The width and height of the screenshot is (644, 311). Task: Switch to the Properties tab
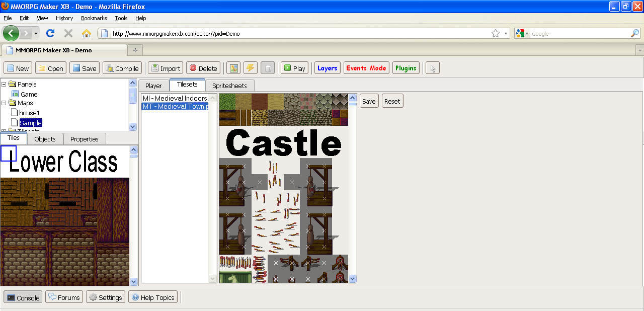(85, 139)
